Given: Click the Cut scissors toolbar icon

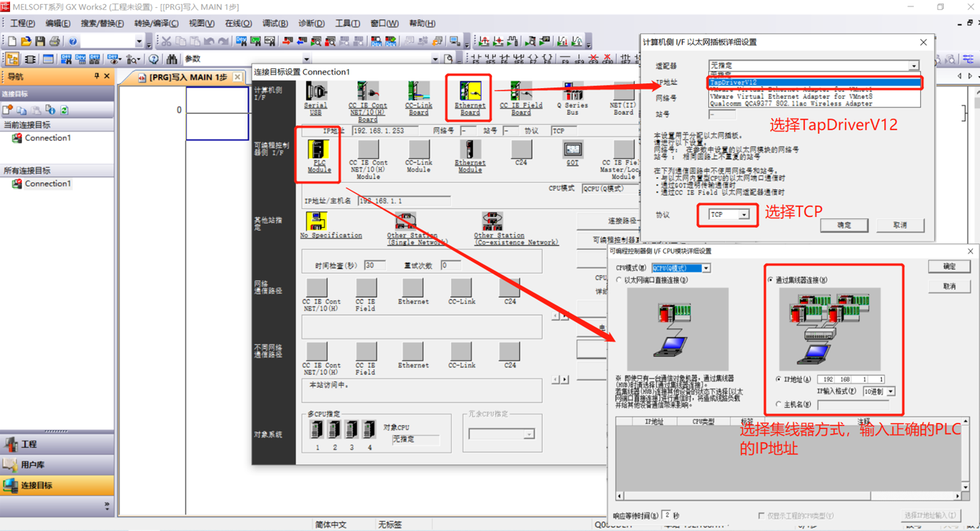Looking at the screenshot, I should pos(166,41).
